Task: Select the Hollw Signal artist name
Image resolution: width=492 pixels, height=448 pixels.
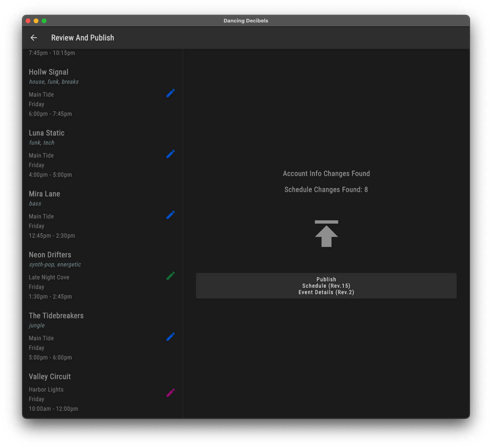Action: click(48, 72)
